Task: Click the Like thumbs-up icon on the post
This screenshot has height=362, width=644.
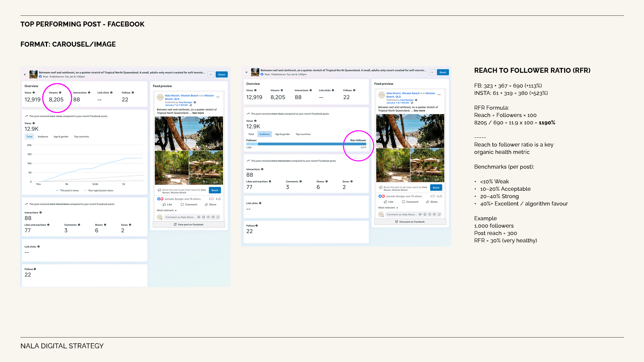Action: (164, 204)
